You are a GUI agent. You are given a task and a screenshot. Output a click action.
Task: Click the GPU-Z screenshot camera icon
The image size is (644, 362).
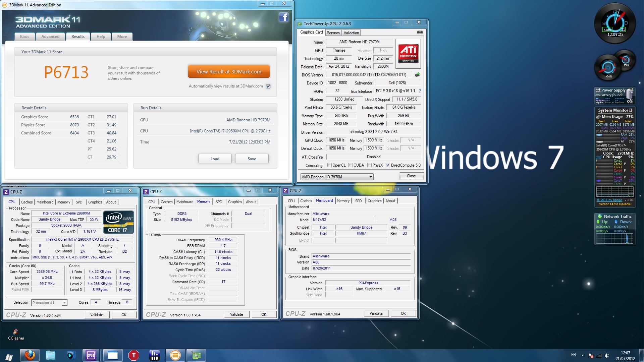420,32
